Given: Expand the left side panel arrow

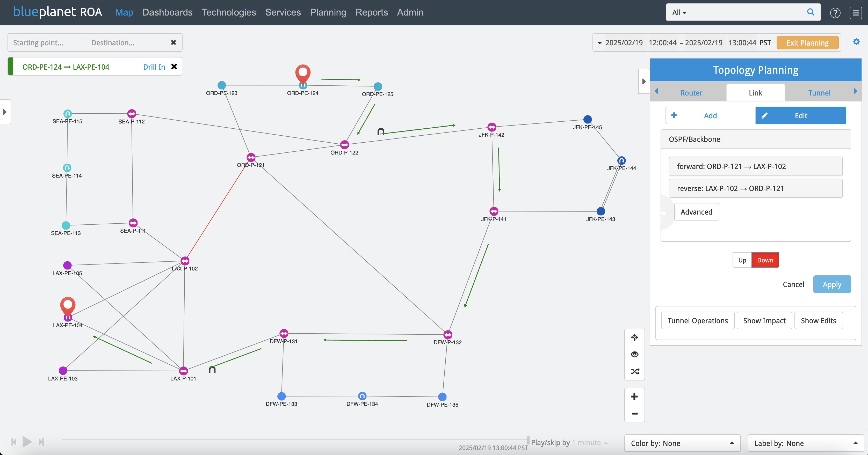Looking at the screenshot, I should coord(5,112).
